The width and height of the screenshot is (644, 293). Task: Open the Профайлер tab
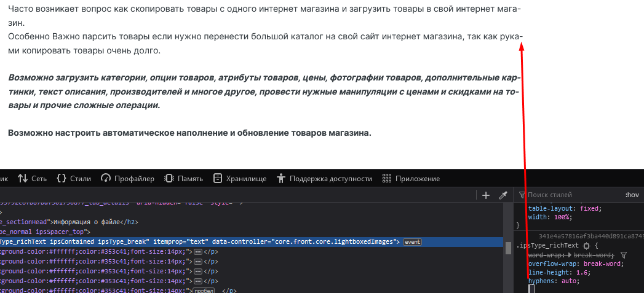(x=127, y=179)
